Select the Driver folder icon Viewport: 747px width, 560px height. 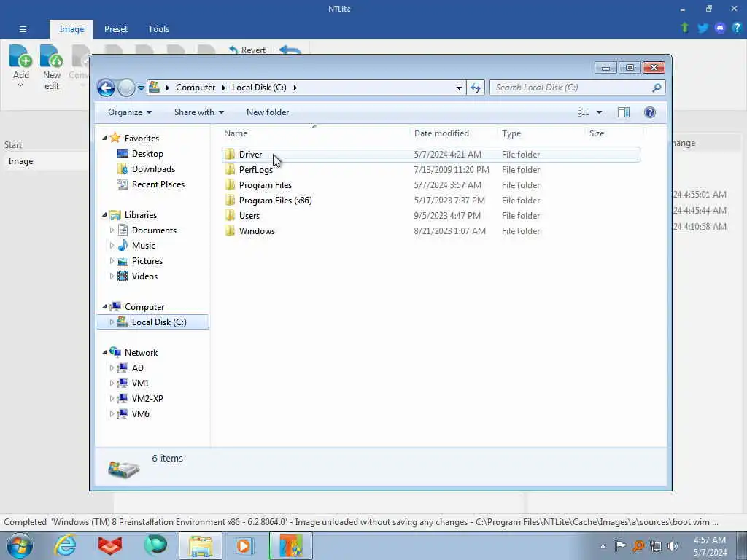click(x=230, y=155)
